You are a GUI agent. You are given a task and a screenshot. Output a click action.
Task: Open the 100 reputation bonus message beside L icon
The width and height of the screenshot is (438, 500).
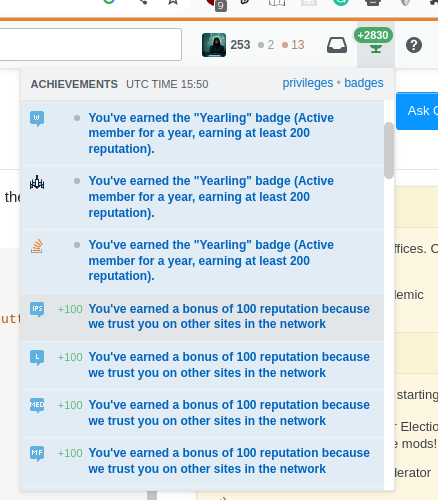229,365
